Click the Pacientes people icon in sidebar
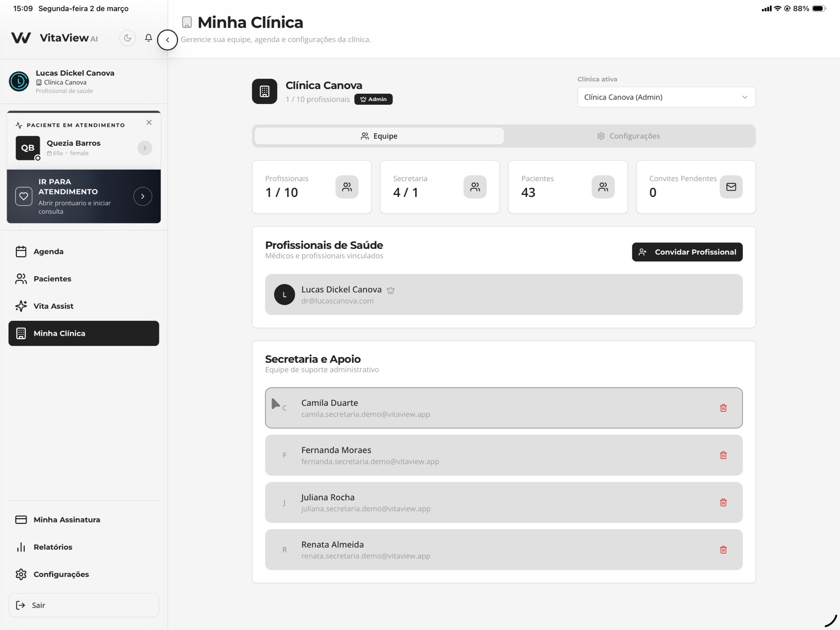 click(21, 279)
